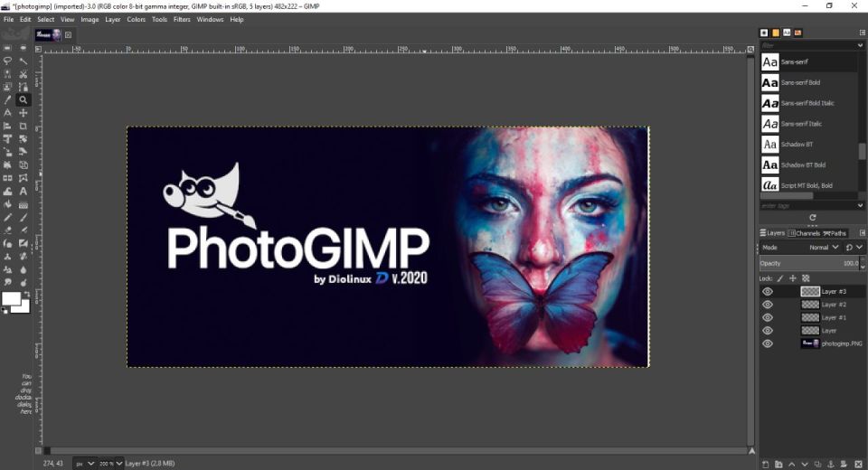Screen dimensions: 868x470
Task: Close the photogimp image tab
Action: pyautogui.click(x=68, y=35)
